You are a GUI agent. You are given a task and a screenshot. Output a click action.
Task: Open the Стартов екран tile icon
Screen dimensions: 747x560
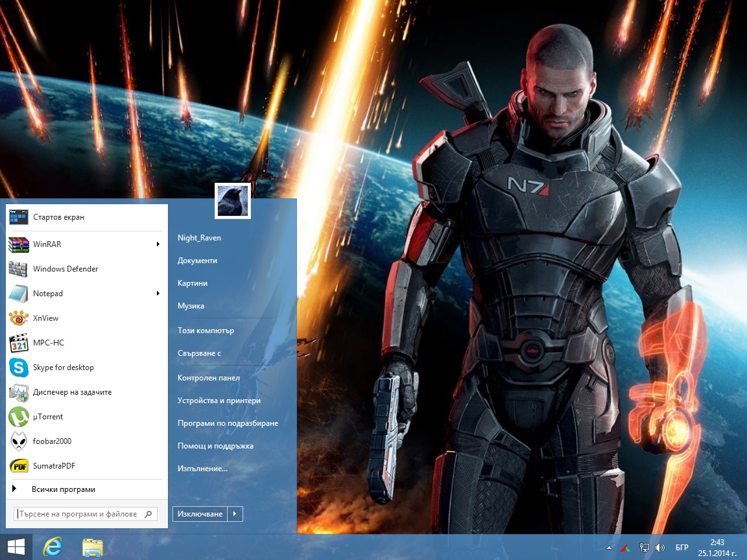(19, 217)
